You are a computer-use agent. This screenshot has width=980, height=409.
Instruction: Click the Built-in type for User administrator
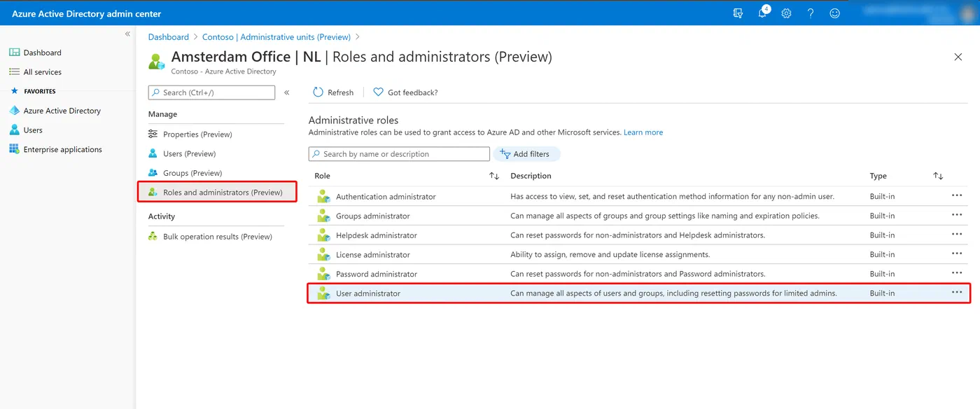point(882,293)
